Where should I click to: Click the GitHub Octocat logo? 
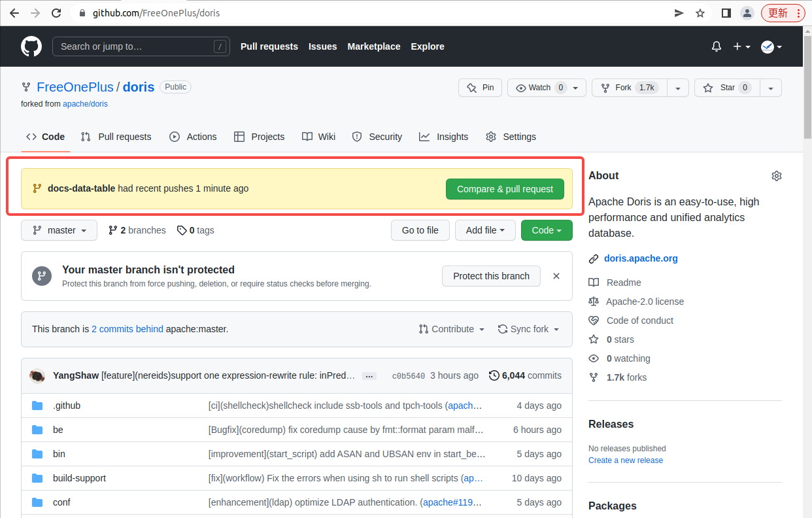(x=31, y=46)
